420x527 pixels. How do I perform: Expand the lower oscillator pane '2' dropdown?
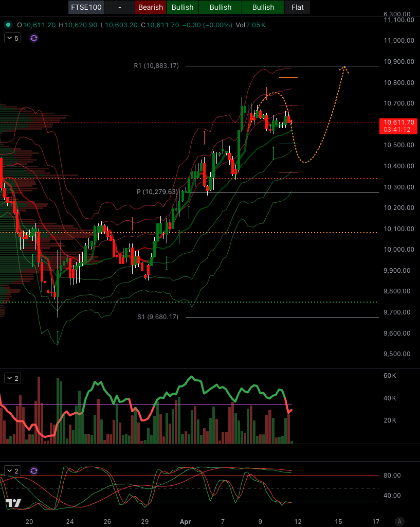coord(12,470)
